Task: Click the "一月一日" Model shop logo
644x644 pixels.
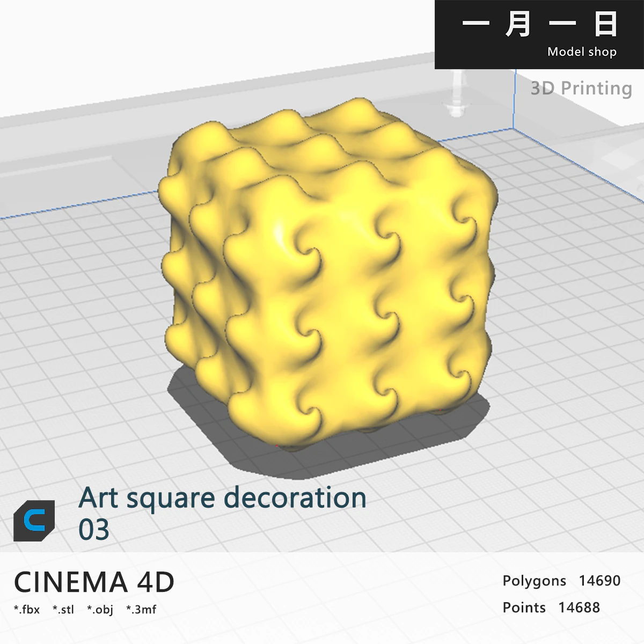Action: [539, 25]
